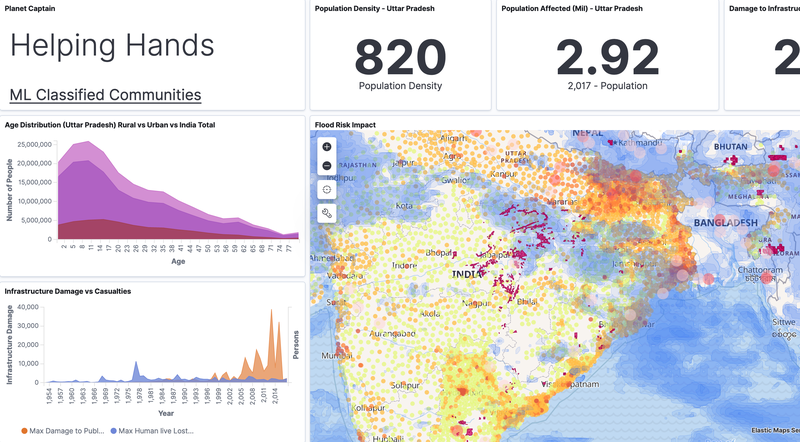Open the ML Classified Communities link
800x442 pixels.
(x=105, y=95)
